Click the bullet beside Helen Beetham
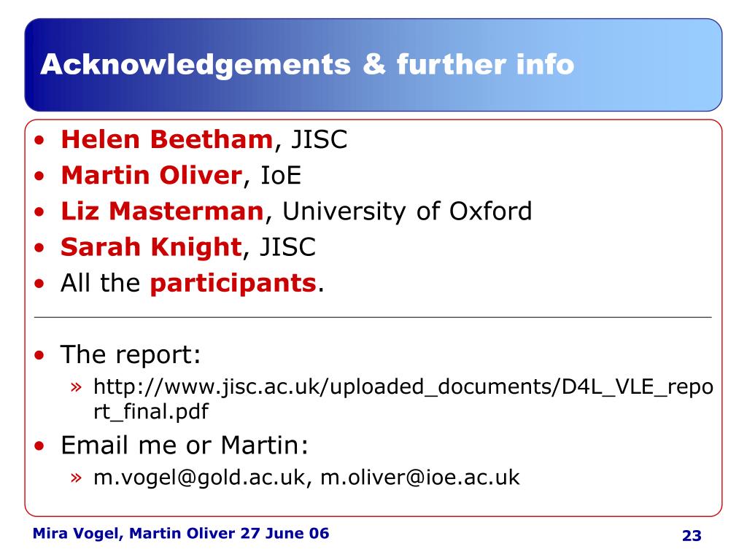 coord(39,140)
